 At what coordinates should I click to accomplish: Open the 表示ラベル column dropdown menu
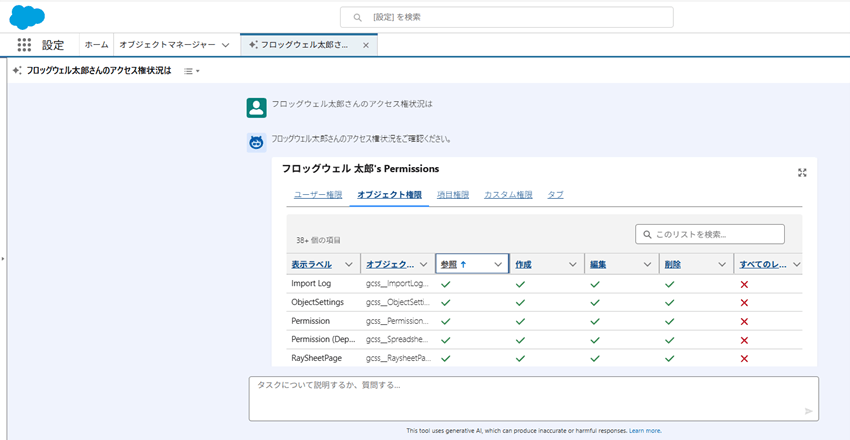pyautogui.click(x=349, y=264)
